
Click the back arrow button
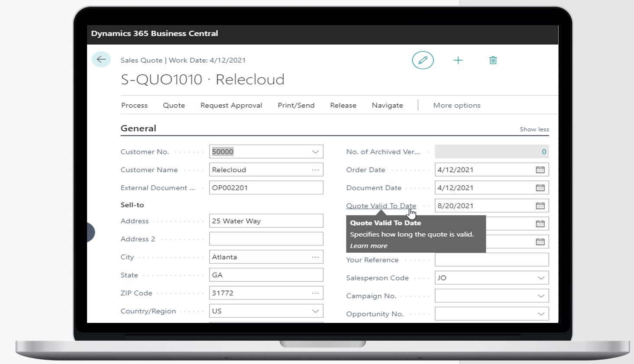(x=101, y=59)
